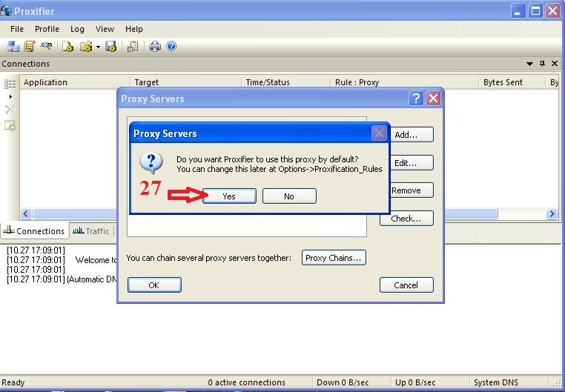Open Proxy Servers settings toolbar icon
Viewport: 565px width, 392px height.
[13, 47]
